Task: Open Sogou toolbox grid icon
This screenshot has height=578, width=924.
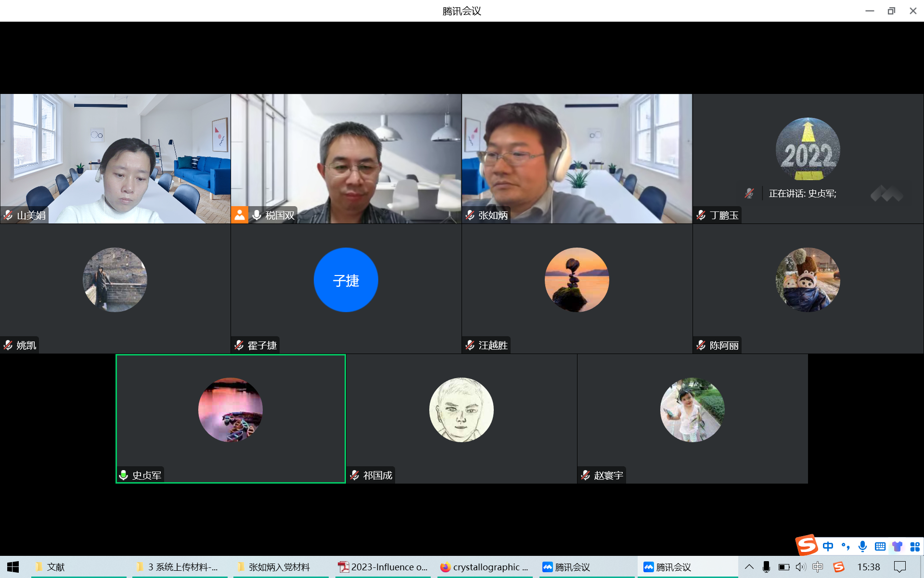Action: coord(915,546)
